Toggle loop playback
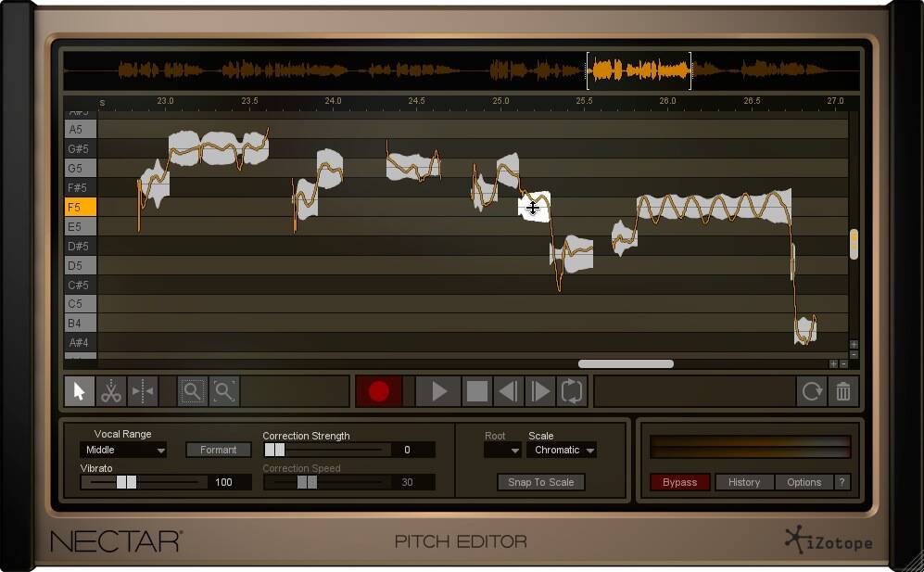The height and width of the screenshot is (572, 924). 572,391
